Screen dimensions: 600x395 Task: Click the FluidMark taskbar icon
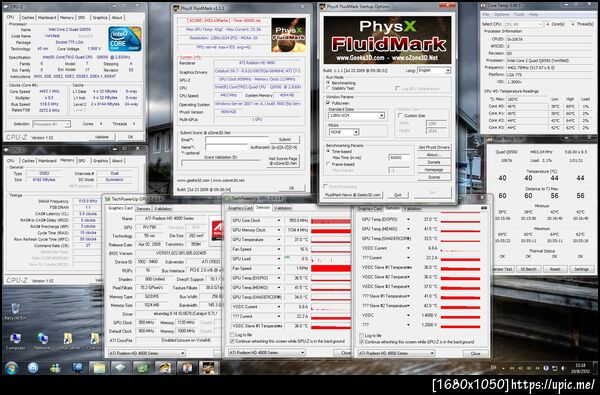point(209,368)
